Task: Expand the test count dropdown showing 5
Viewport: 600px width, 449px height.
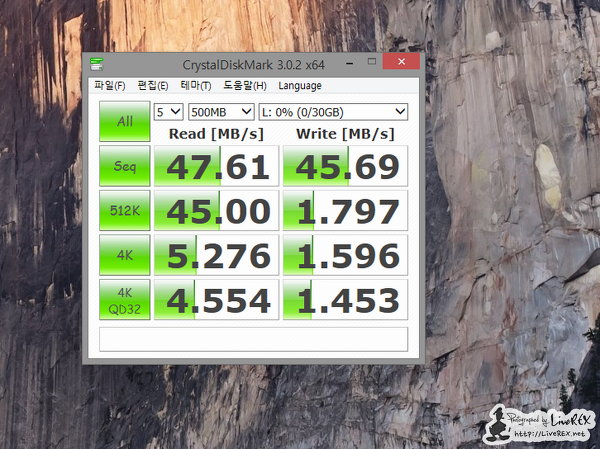Action: [169, 112]
